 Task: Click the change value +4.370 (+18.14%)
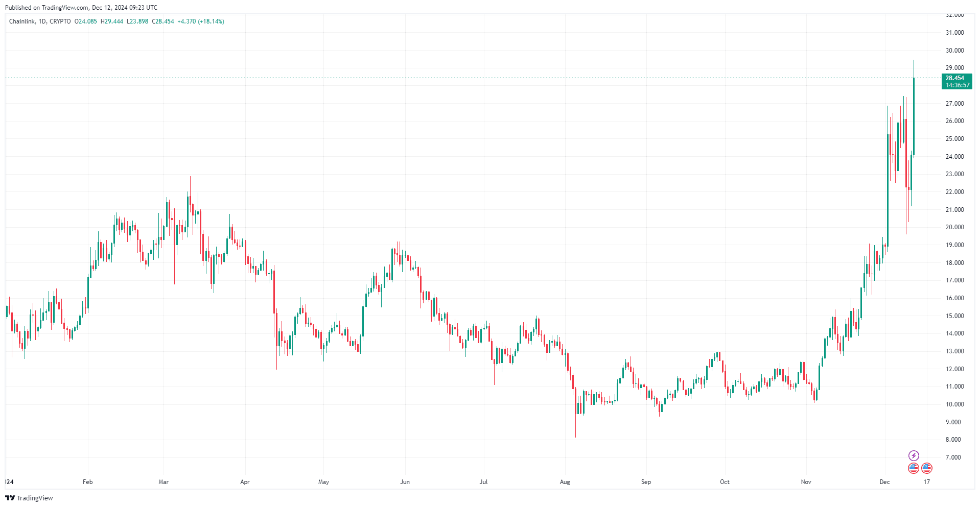201,21
